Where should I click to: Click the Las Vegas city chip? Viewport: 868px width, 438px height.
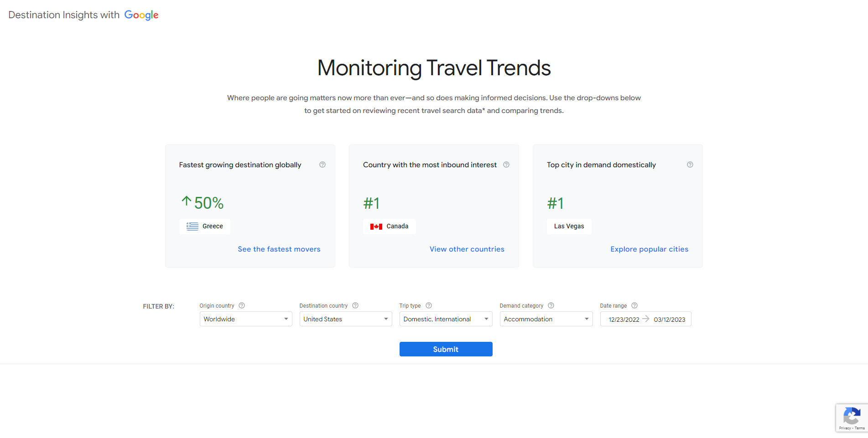tap(569, 227)
